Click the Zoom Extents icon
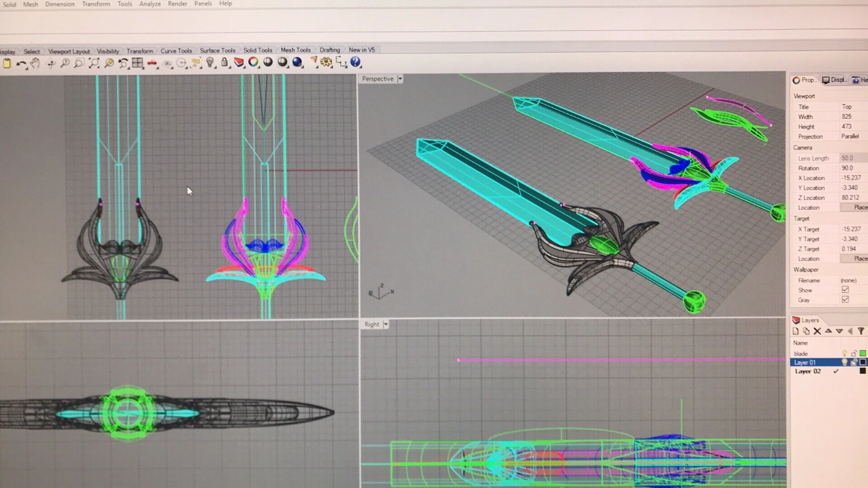The image size is (868, 488). 94,63
